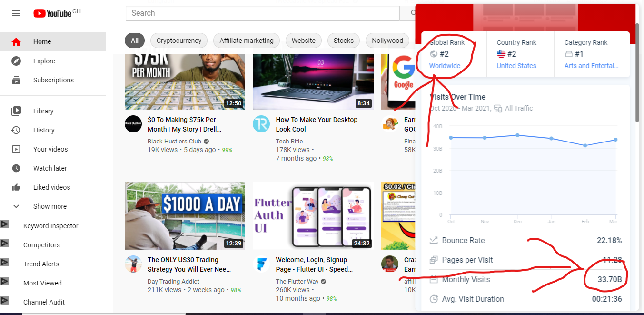The image size is (644, 315).
Task: Click the Trend Alerts play icon
Action: point(5,262)
